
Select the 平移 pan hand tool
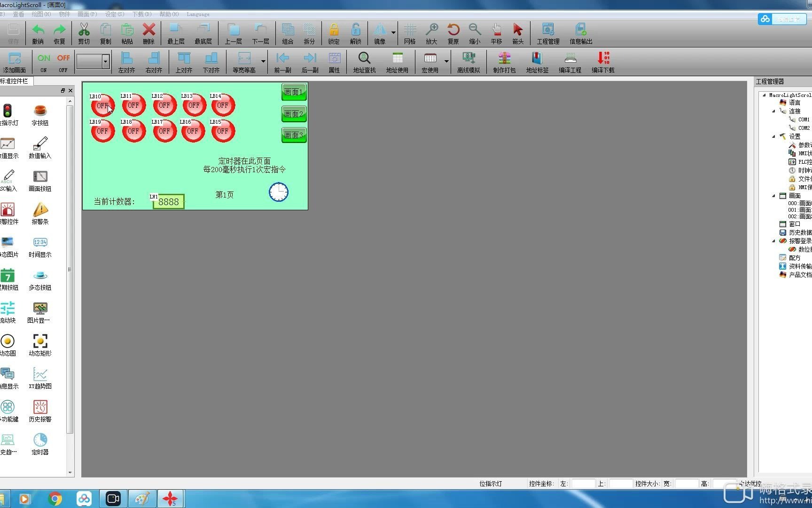497,33
